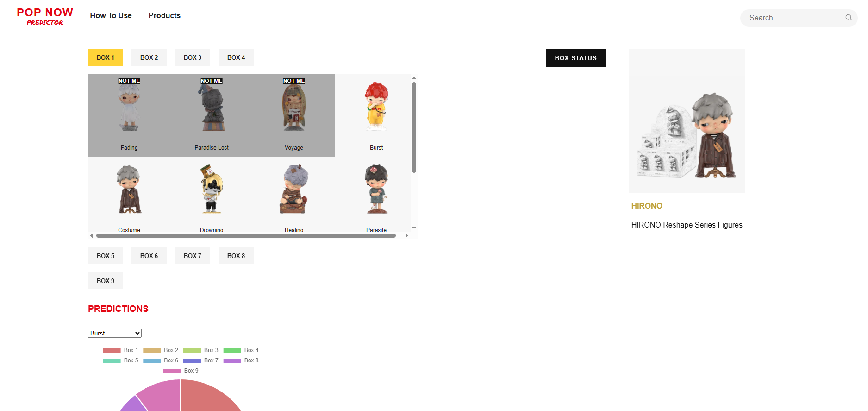868x411 pixels.
Task: Select the Costume figure
Action: tap(129, 195)
